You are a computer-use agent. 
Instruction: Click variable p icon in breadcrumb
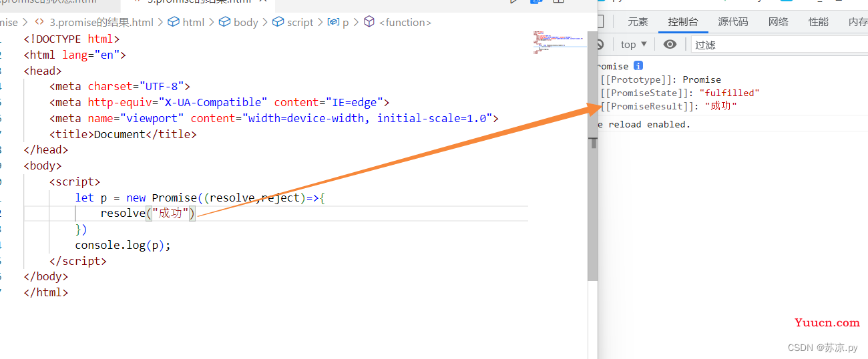pyautogui.click(x=333, y=22)
